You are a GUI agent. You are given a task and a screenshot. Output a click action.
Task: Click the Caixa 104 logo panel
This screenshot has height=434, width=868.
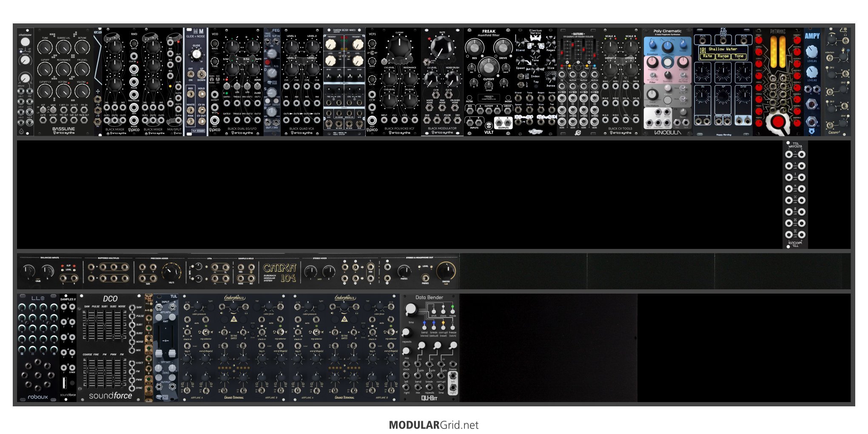pyautogui.click(x=279, y=272)
